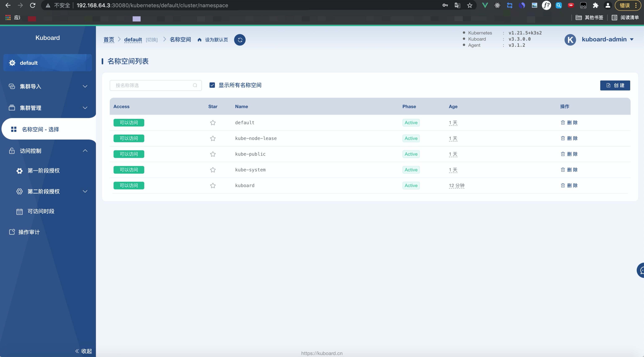The image size is (644, 357).
Task: Click the f? extension icon
Action: (547, 5)
